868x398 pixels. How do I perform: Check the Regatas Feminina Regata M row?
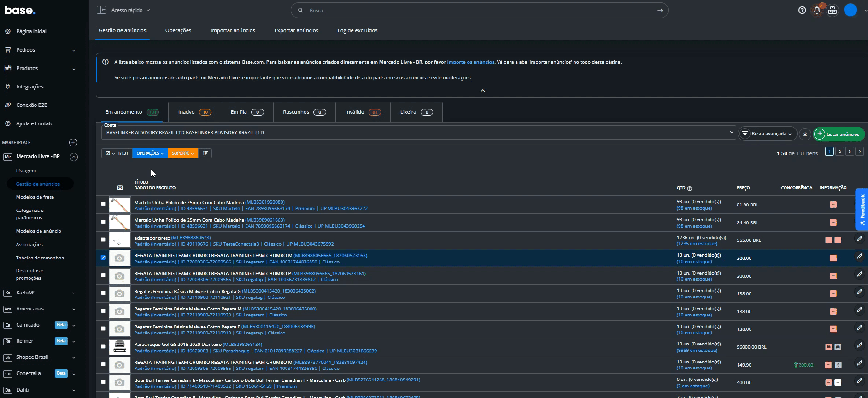click(103, 311)
